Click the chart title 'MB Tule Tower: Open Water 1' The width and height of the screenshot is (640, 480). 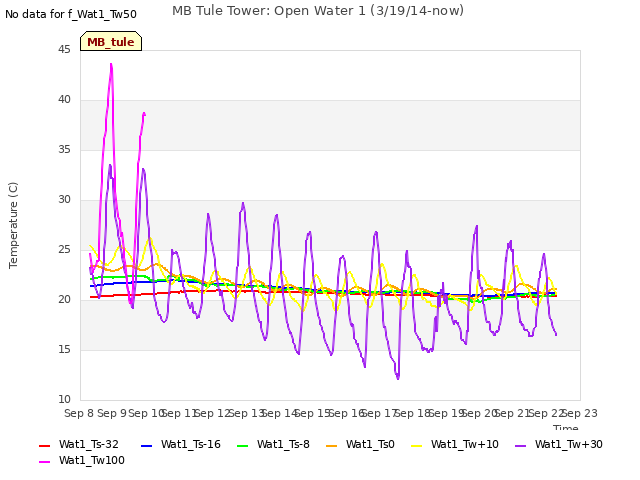coord(269,11)
